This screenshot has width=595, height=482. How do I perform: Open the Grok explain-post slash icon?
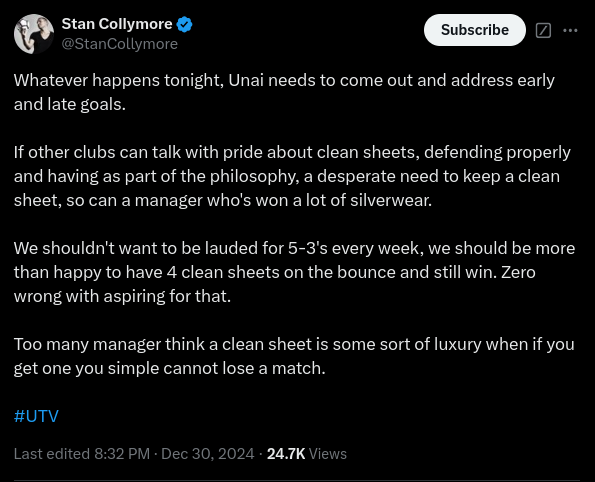coord(543,30)
